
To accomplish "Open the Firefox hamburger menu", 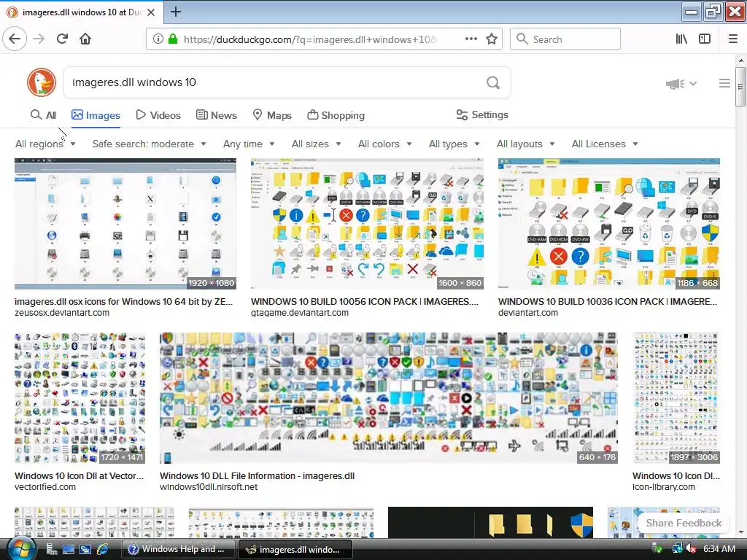I will click(733, 39).
